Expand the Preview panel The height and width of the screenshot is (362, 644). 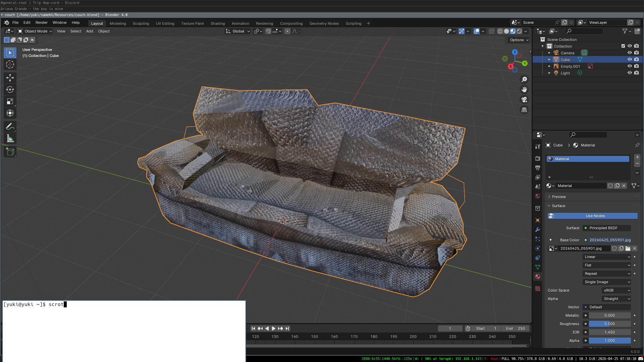(x=558, y=197)
